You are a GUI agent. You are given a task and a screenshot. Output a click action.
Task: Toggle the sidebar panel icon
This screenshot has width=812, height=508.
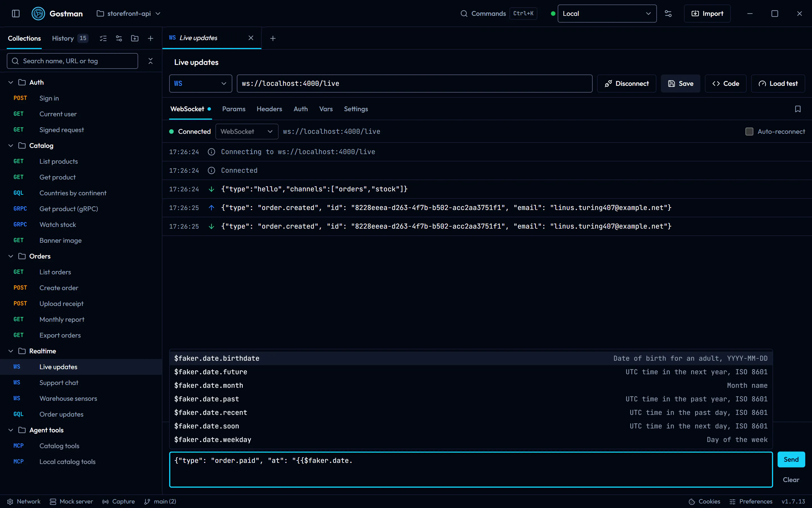(x=16, y=14)
